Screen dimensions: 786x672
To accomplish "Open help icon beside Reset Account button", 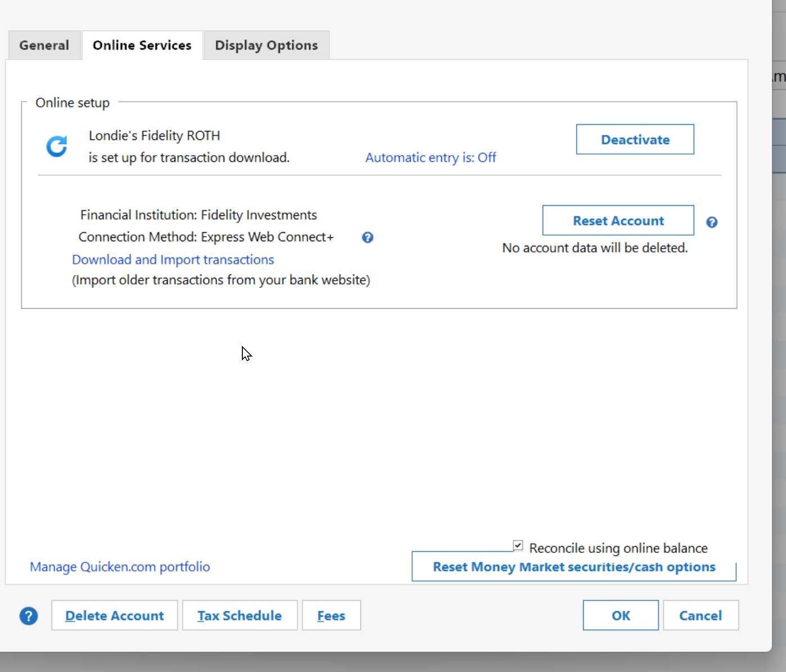I will click(712, 222).
